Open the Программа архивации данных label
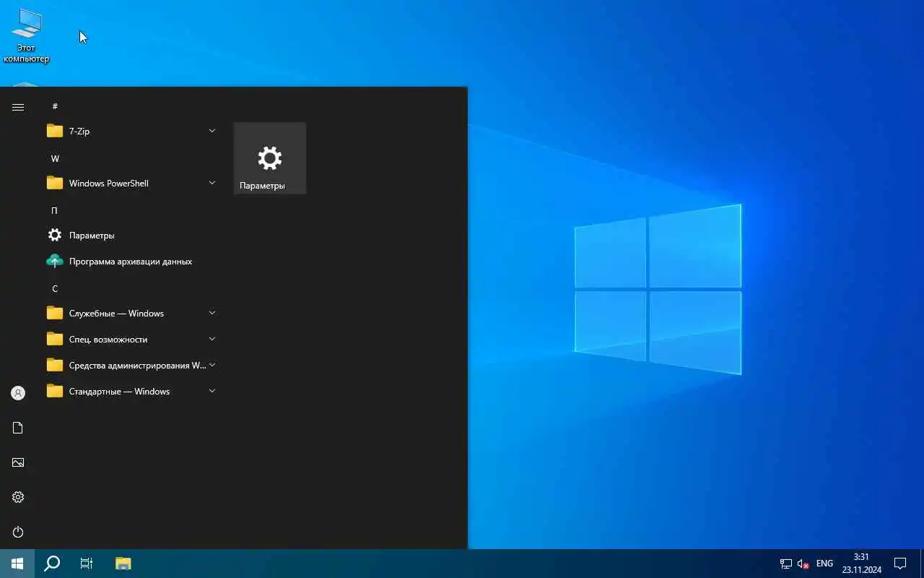 click(131, 262)
